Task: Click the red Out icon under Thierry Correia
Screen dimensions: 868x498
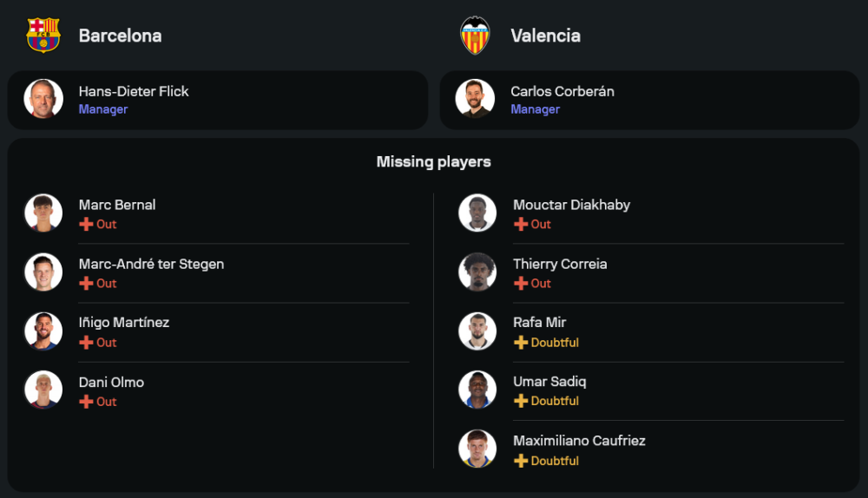Action: tap(521, 284)
